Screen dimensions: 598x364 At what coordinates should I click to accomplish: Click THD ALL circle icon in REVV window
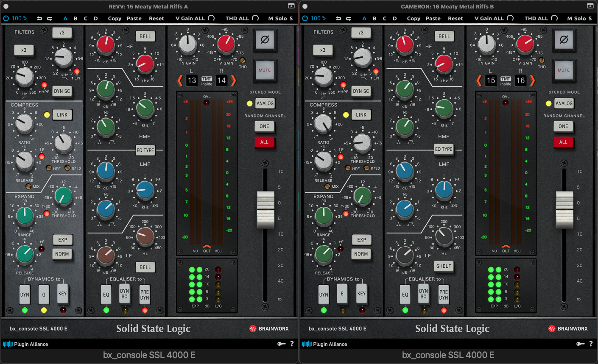(255, 18)
